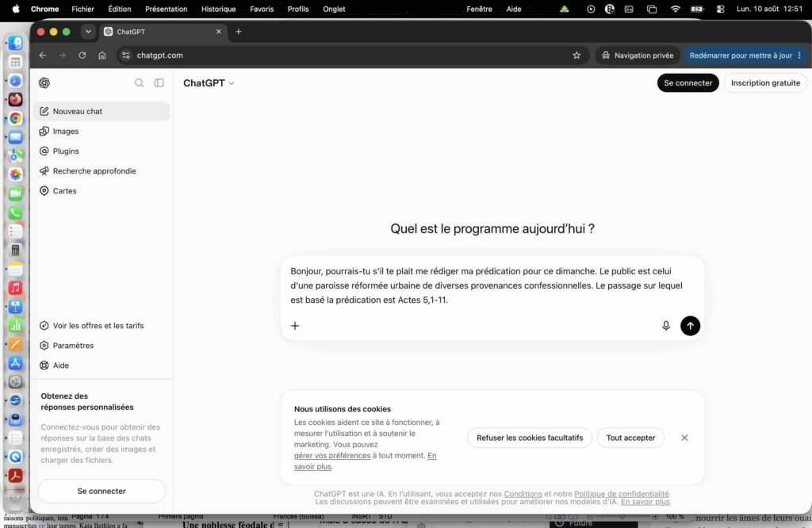Open Control Center from the menu bar
The width and height of the screenshot is (812, 528).
coord(720,9)
